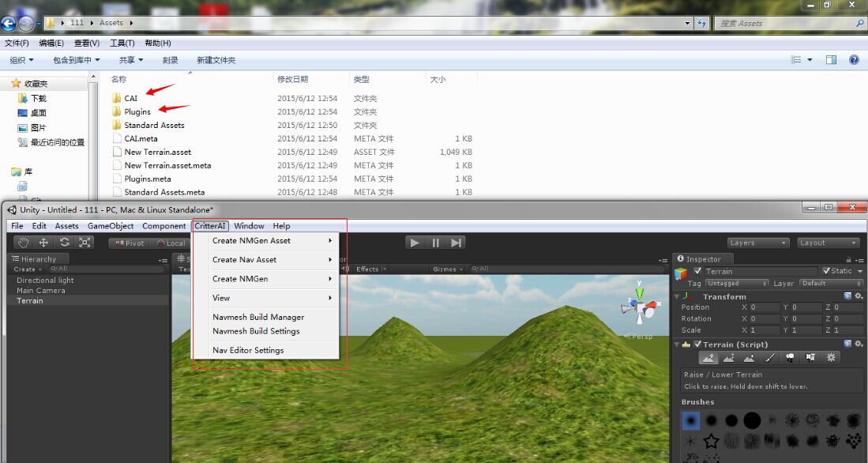Toggle the Terrain (Script) enabled checkbox
This screenshot has width=868, height=463.
[x=697, y=344]
